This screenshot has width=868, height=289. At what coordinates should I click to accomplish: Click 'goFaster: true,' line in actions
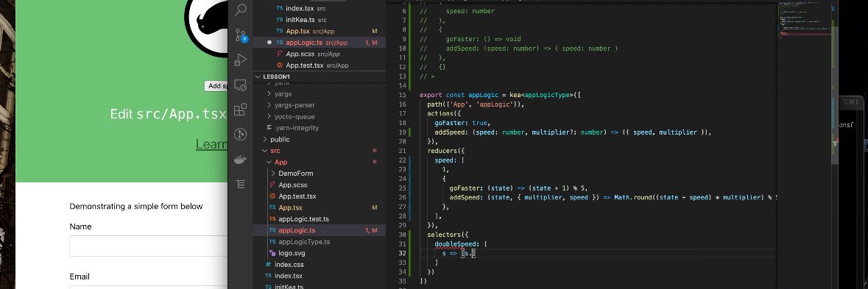pyautogui.click(x=462, y=123)
